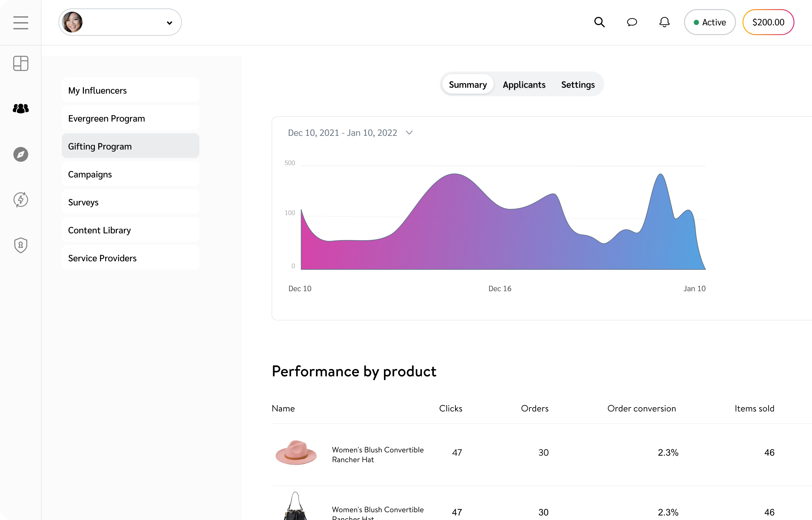Open the compass discover icon
The width and height of the screenshot is (812, 520).
pyautogui.click(x=20, y=154)
